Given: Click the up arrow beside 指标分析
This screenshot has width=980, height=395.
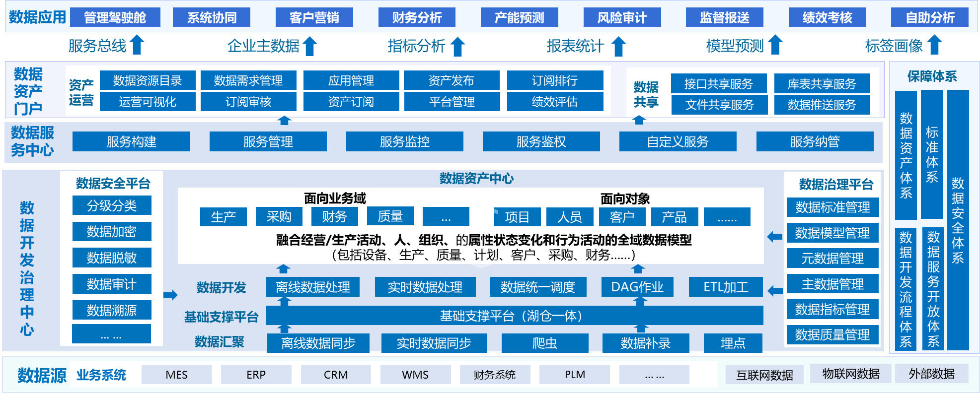Looking at the screenshot, I should pyautogui.click(x=457, y=46).
